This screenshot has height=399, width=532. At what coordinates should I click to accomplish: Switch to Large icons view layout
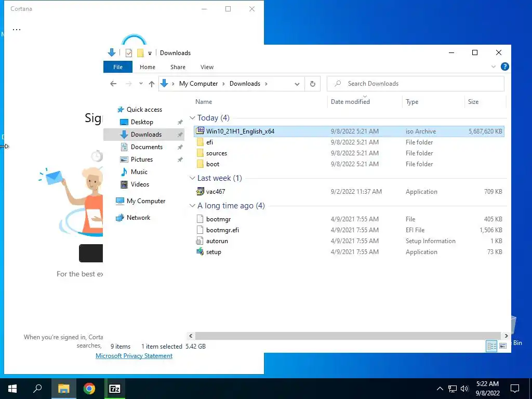pyautogui.click(x=503, y=345)
